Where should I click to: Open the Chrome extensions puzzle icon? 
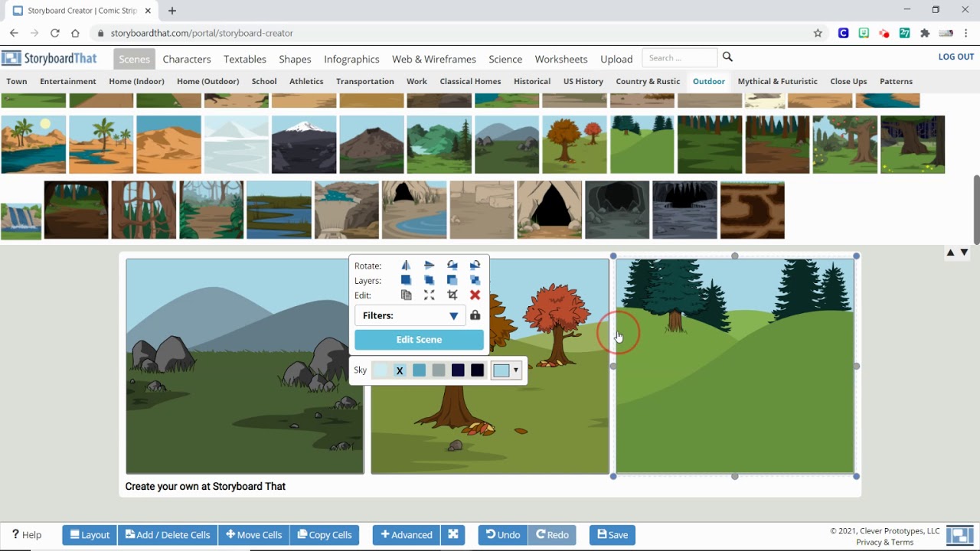(x=925, y=33)
